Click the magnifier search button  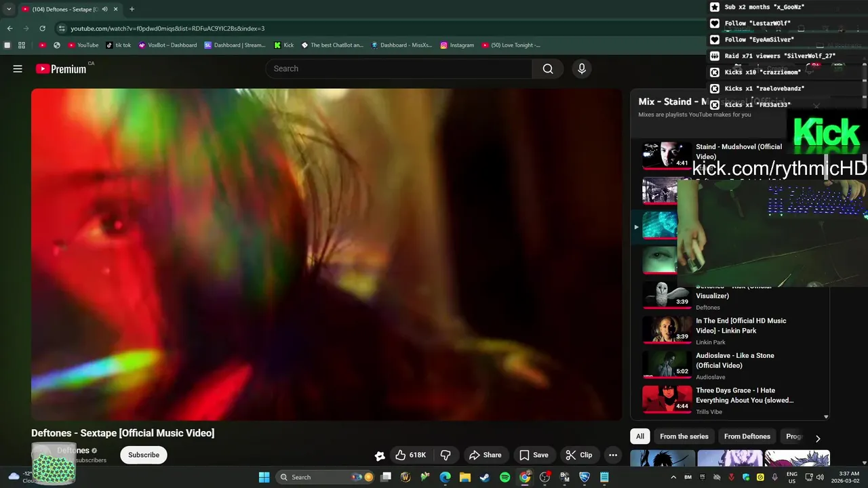[x=548, y=68]
